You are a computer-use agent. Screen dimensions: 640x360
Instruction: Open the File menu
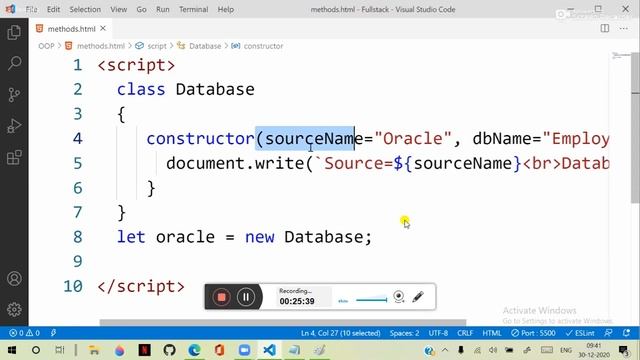click(31, 9)
